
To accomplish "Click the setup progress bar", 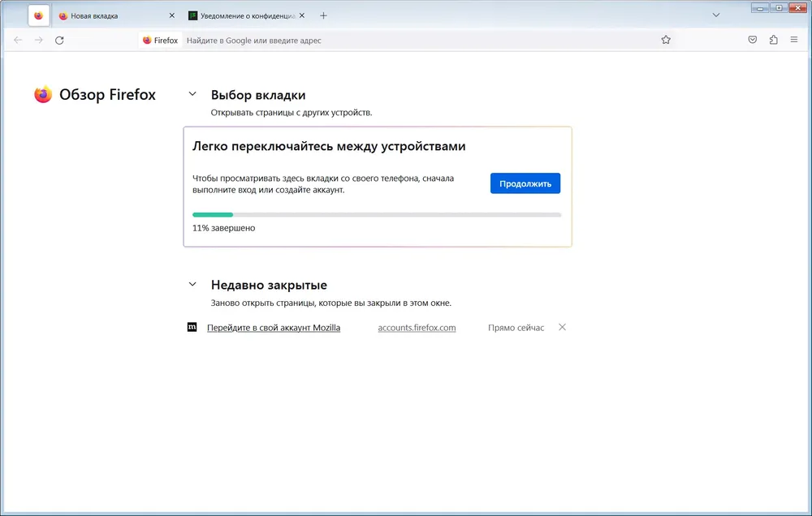I will coord(377,215).
